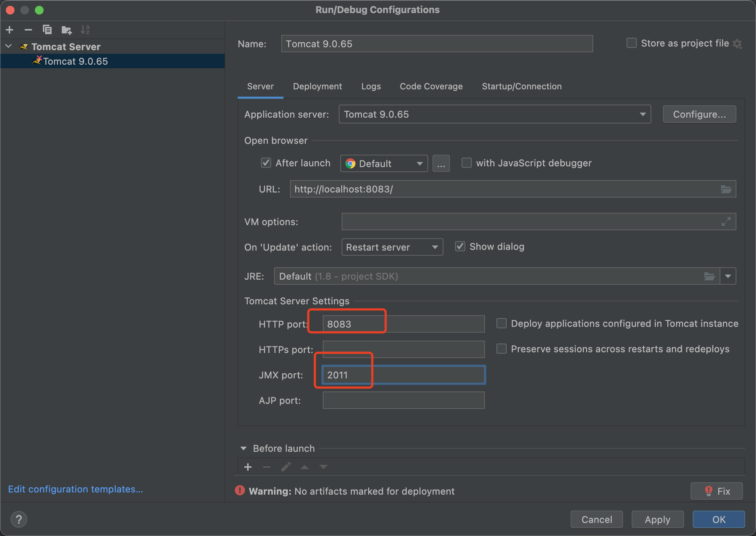This screenshot has width=756, height=536.
Task: Click the URL input field
Action: coord(513,189)
